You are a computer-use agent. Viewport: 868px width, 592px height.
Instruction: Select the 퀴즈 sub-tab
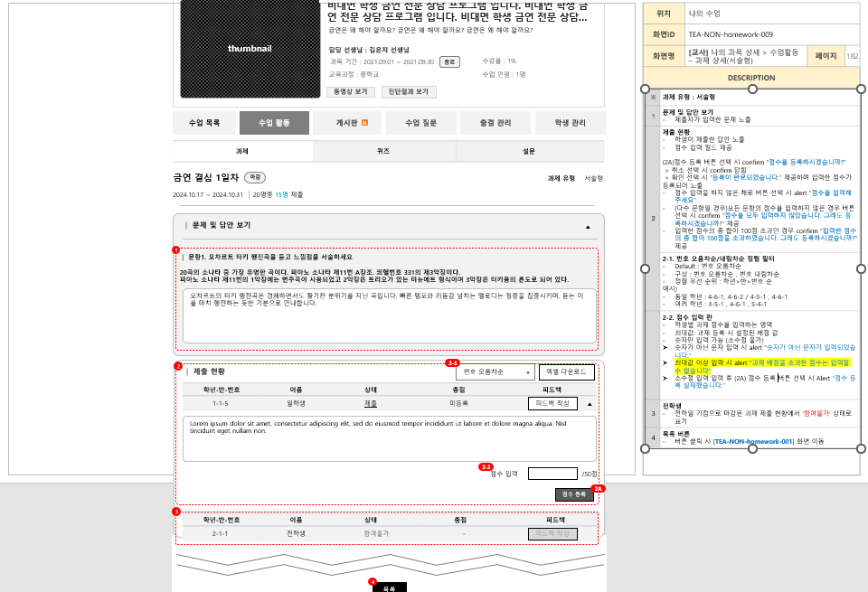(x=383, y=151)
